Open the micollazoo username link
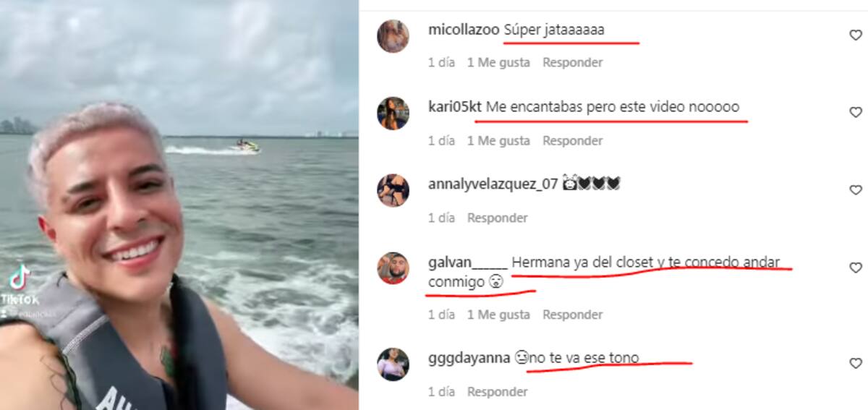Image resolution: width=868 pixels, height=410 pixels. click(x=464, y=30)
